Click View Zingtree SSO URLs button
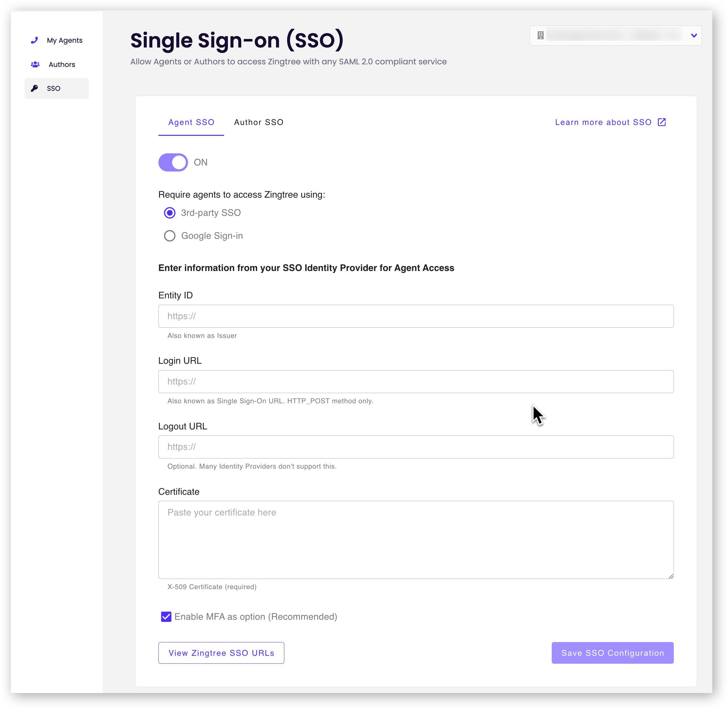Screen dimensions: 728x709 point(221,653)
